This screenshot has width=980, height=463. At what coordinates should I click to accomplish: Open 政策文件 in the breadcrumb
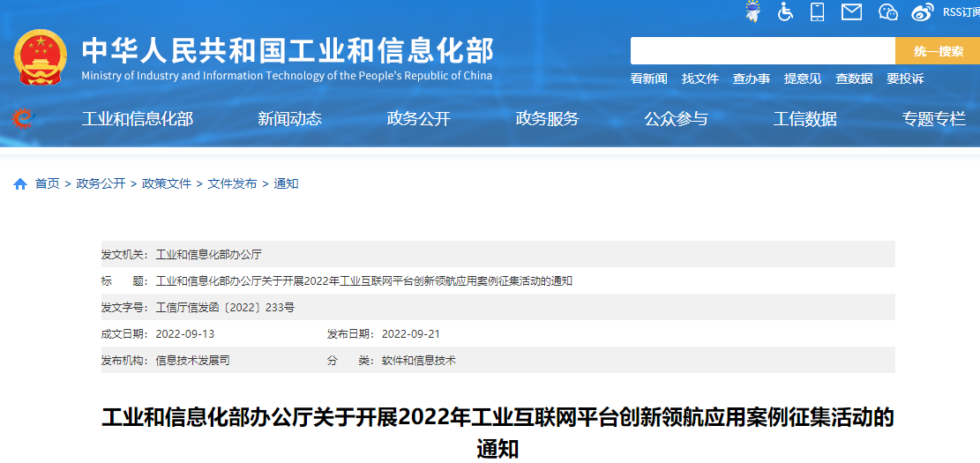point(168,183)
